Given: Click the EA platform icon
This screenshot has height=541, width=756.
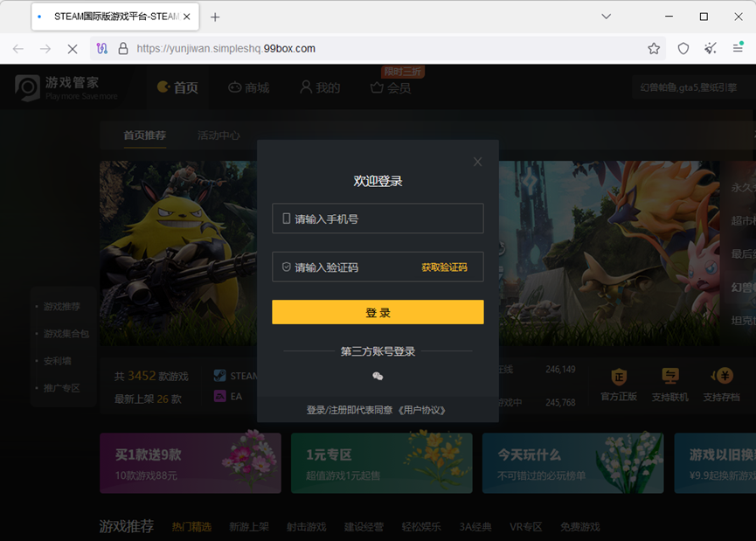Looking at the screenshot, I should 220,396.
